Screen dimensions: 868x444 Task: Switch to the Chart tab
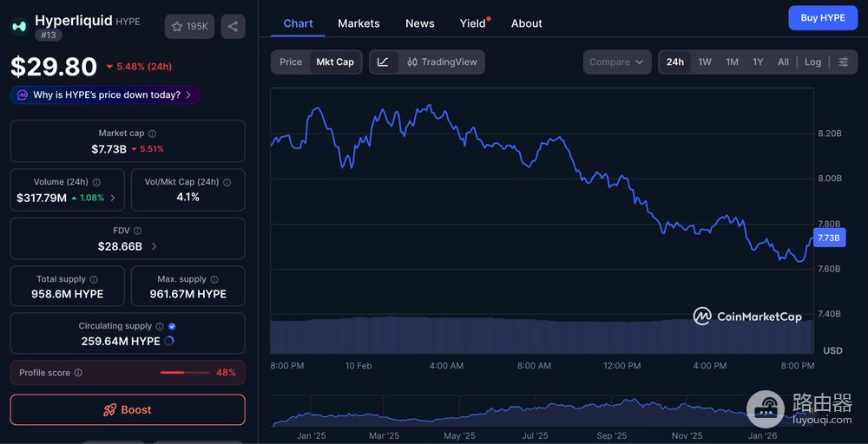tap(298, 23)
